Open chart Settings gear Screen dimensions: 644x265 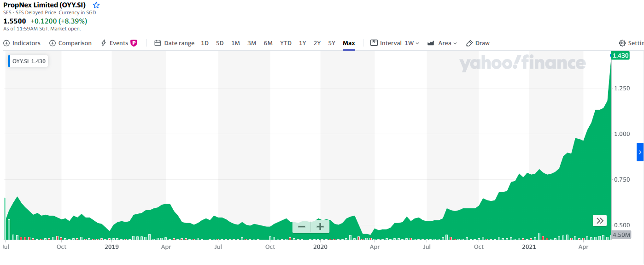[622, 43]
